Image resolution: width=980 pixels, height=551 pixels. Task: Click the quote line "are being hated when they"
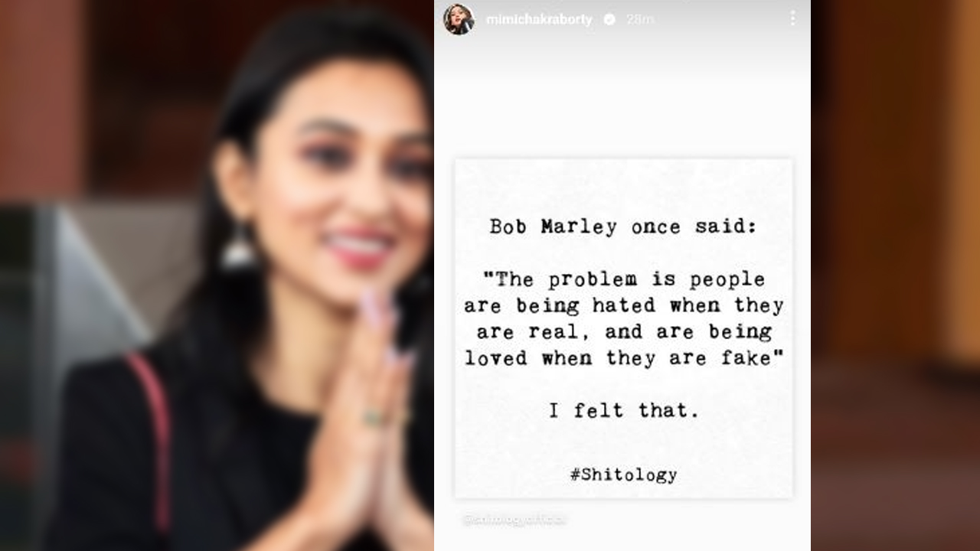tap(623, 306)
